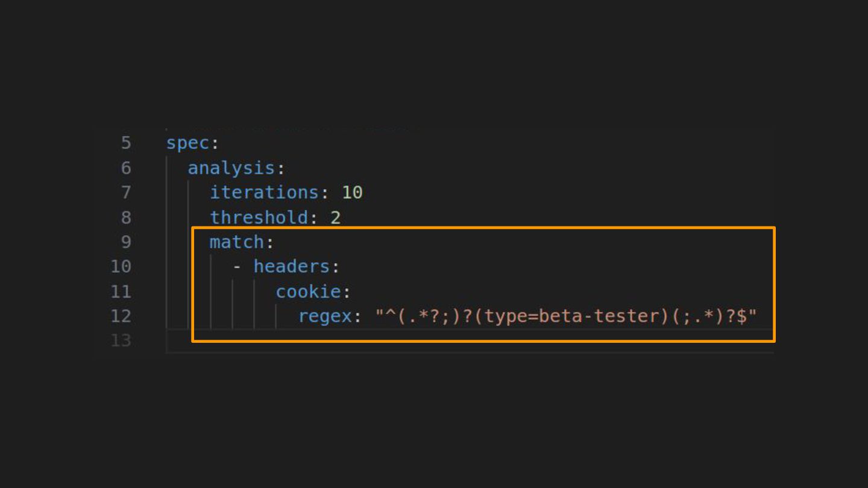Click line number 13 in the gutter
This screenshot has width=868, height=488.
(121, 341)
